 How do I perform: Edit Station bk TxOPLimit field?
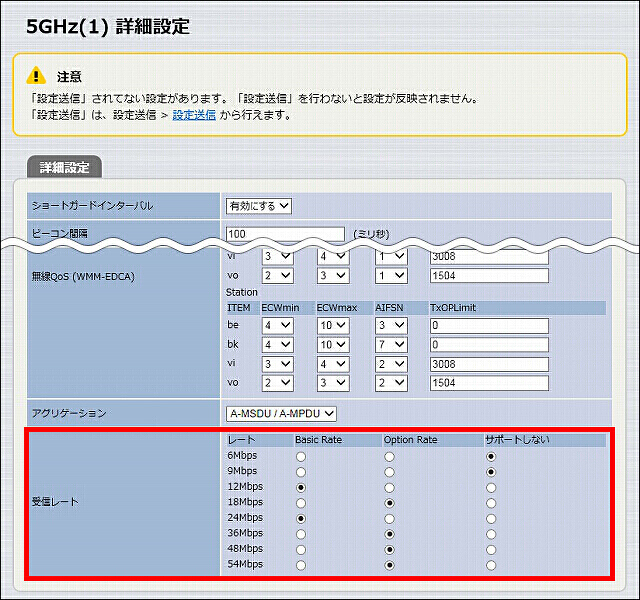[489, 345]
